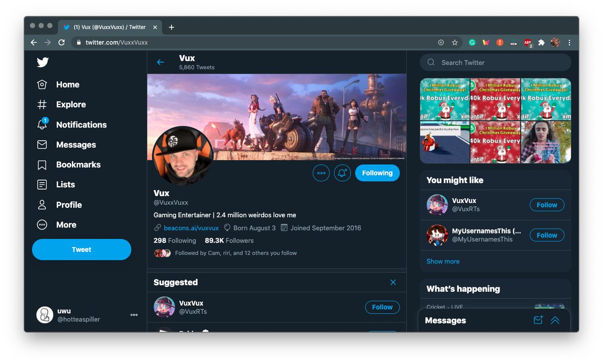Open VuxVux avatar in Suggested section
This screenshot has width=603, height=364.
pos(164,307)
